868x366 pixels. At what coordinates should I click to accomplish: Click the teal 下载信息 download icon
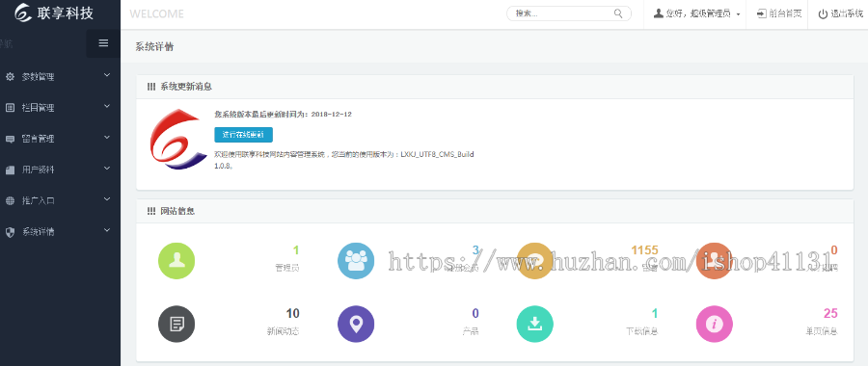[534, 324]
